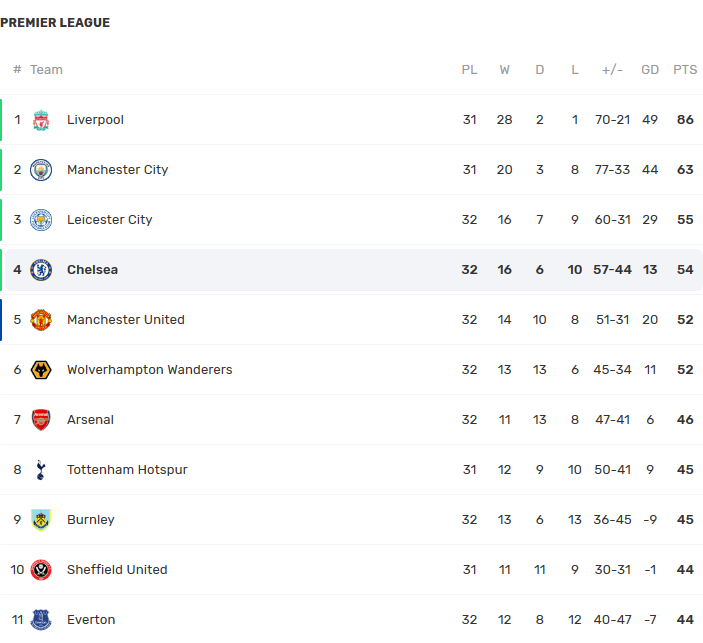Screen dimensions: 703x643
Task: Click the Everton club crest icon
Action: [41, 620]
